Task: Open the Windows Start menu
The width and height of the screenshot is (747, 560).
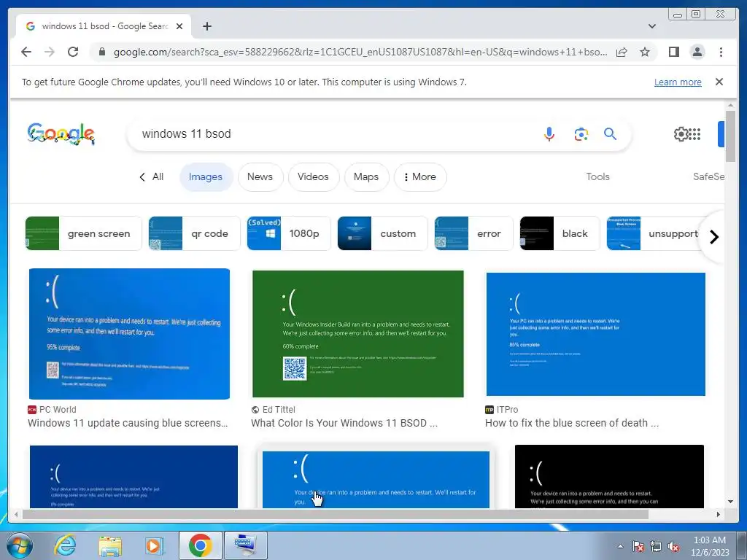Action: [20, 545]
